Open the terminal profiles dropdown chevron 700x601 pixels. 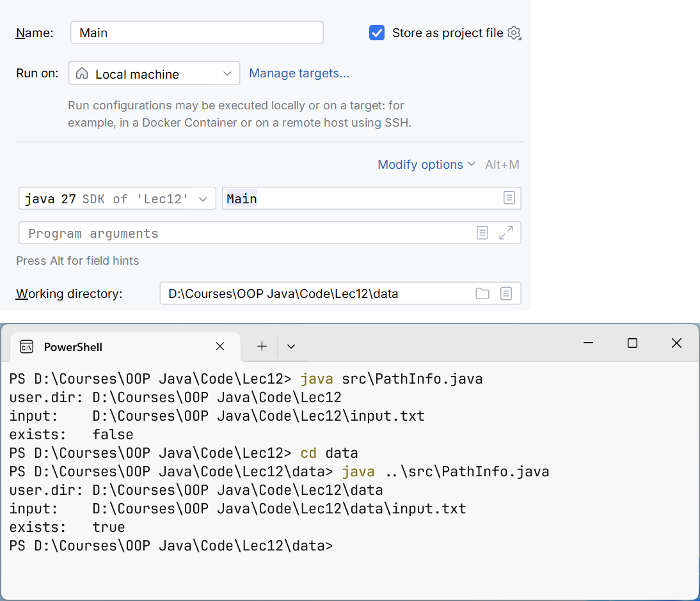coord(291,347)
